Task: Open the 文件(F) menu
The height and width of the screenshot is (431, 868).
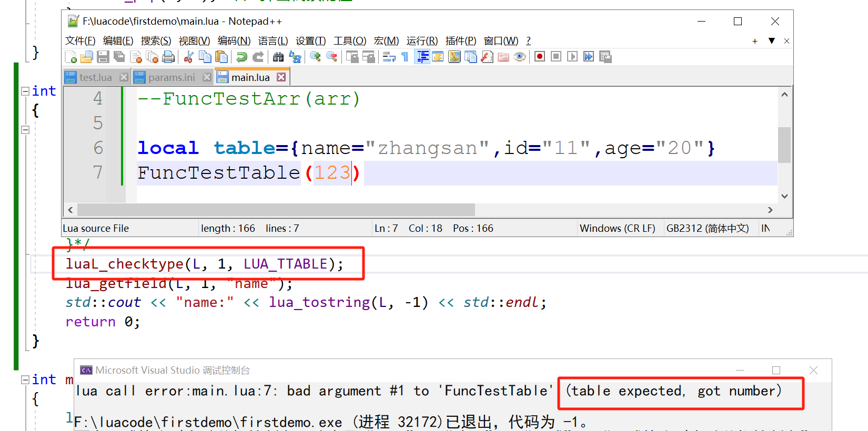Action: click(80, 41)
